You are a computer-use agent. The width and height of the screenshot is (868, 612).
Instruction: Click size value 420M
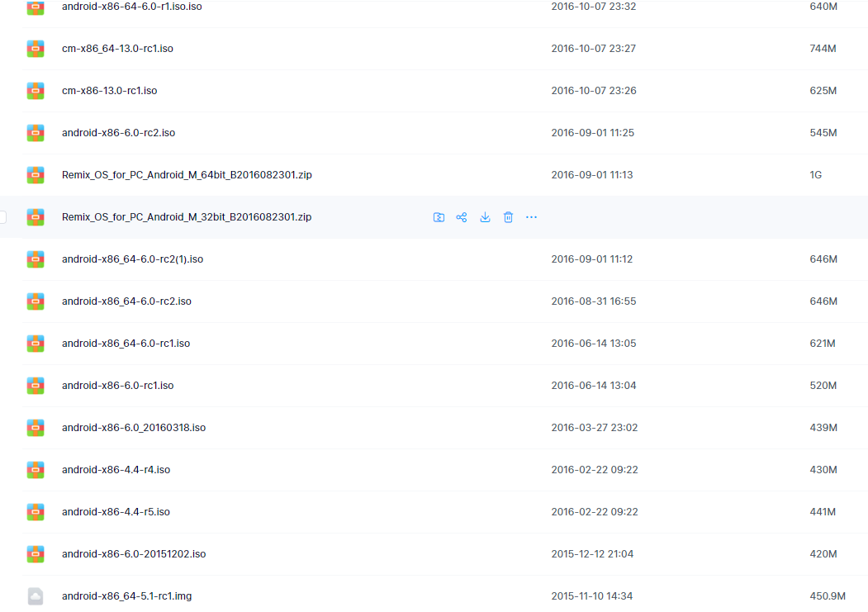point(823,553)
